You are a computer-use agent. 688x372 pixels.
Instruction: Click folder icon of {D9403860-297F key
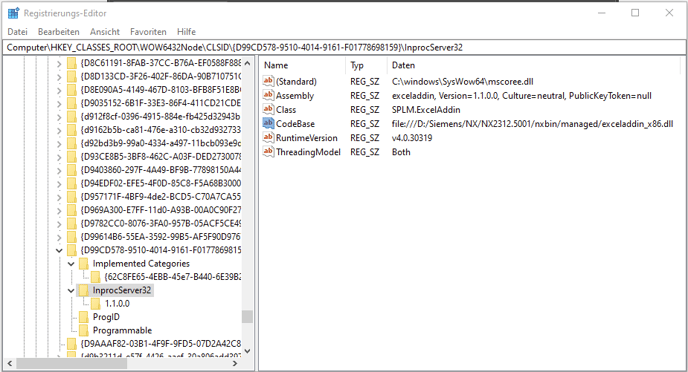[x=72, y=170]
